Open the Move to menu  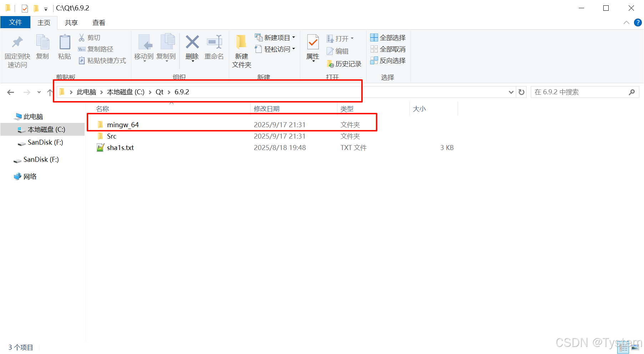(144, 48)
